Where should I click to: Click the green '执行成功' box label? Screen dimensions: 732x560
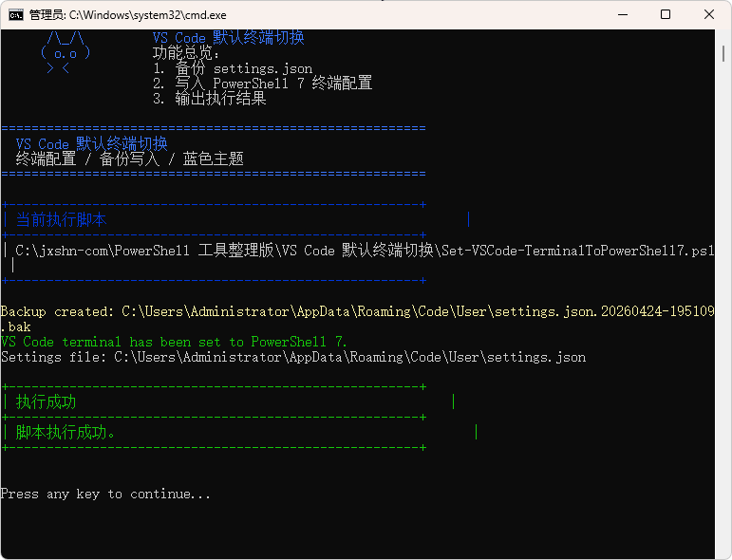[x=46, y=402]
